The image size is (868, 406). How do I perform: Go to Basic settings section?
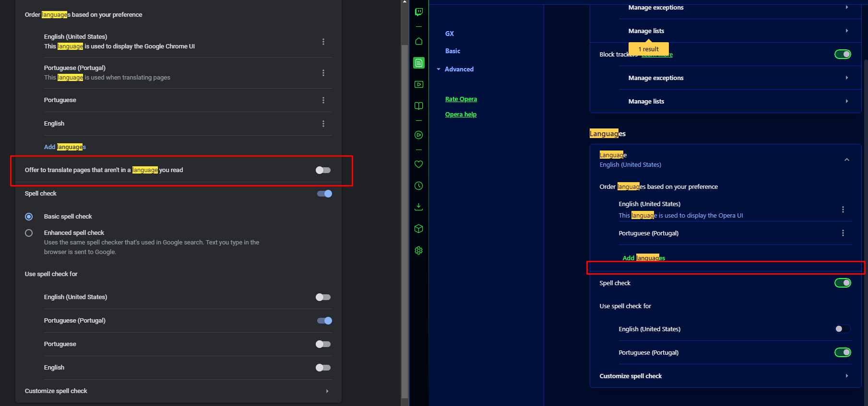[x=452, y=51]
